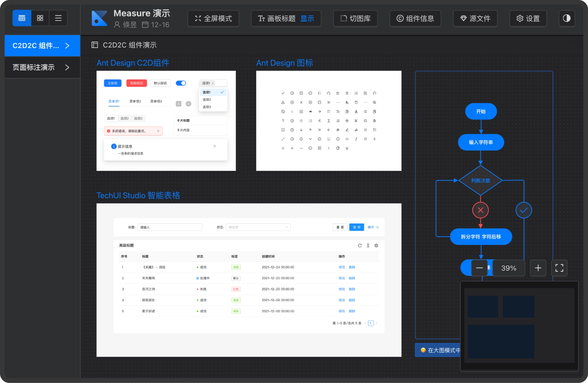Click the 判断次数 diamond node

(481, 180)
